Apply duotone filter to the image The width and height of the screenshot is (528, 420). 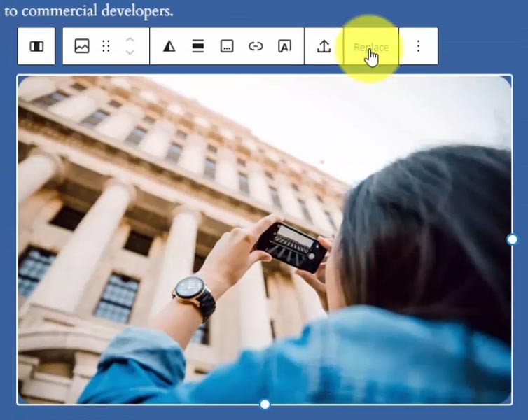pyautogui.click(x=169, y=46)
